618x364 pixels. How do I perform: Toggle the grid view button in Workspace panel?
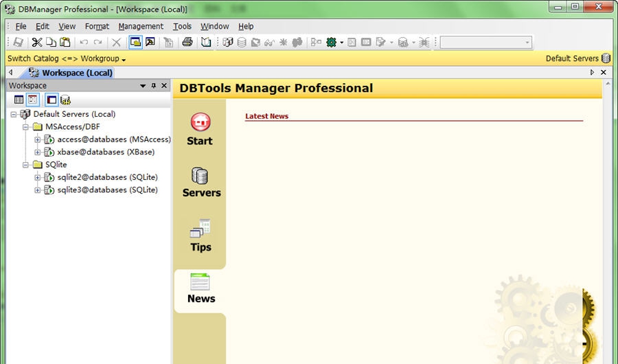tap(19, 100)
